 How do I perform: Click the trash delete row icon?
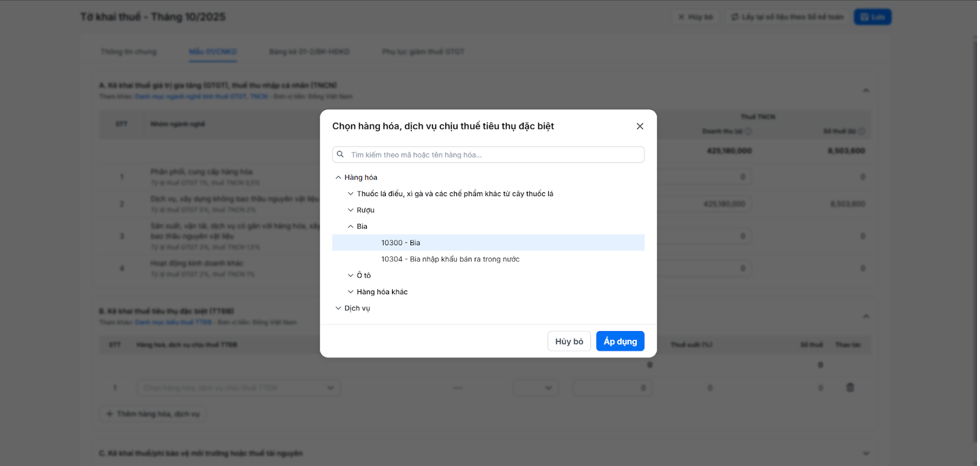point(850,388)
